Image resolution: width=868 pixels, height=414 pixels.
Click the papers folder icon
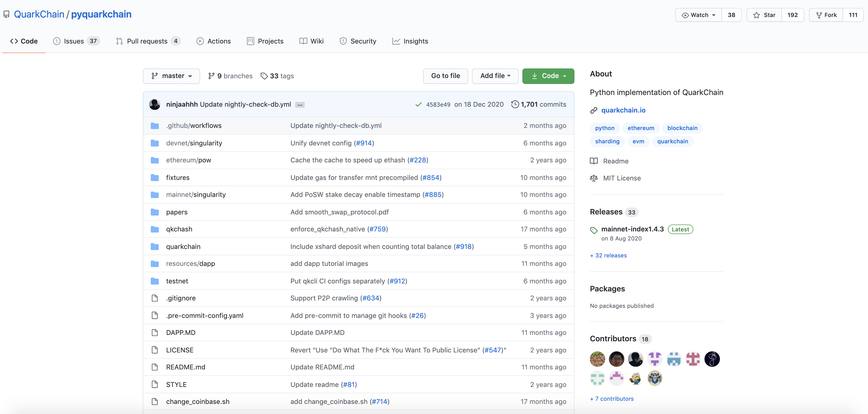point(155,212)
